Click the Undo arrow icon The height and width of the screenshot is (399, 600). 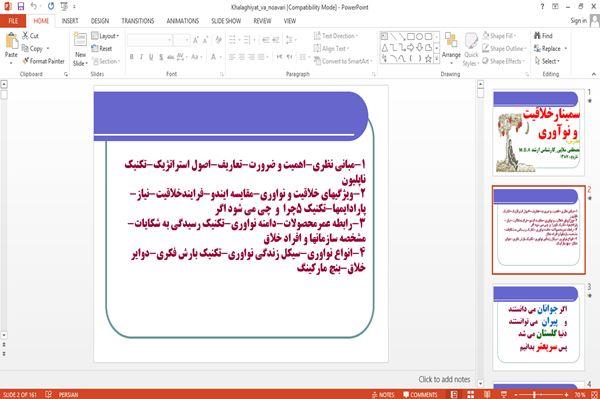pyautogui.click(x=33, y=7)
